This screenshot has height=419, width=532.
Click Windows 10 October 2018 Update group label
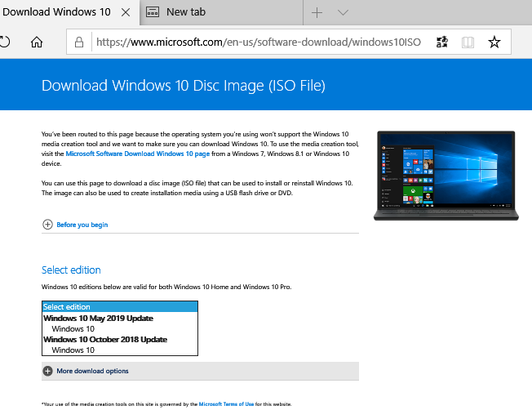105,340
